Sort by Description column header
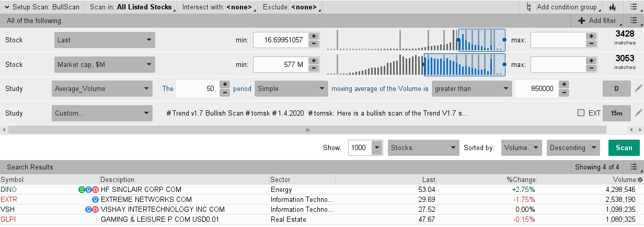Screen dimensions: 644x227 [x=184, y=179]
